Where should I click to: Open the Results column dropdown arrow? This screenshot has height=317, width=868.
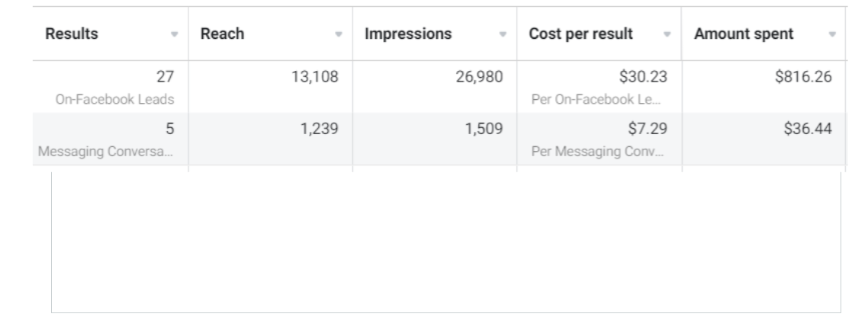coord(175,35)
